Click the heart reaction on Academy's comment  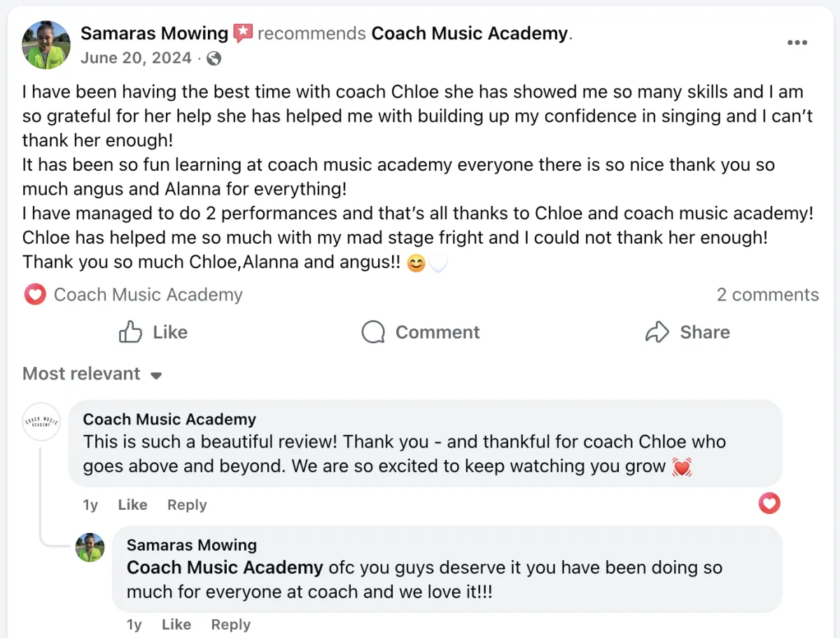click(769, 503)
